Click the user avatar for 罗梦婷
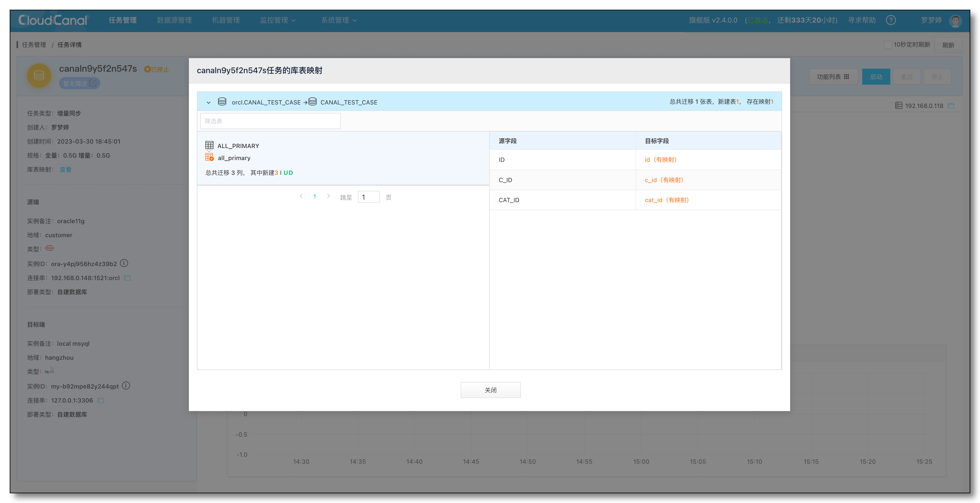Image resolution: width=980 pixels, height=503 pixels. 955,21
